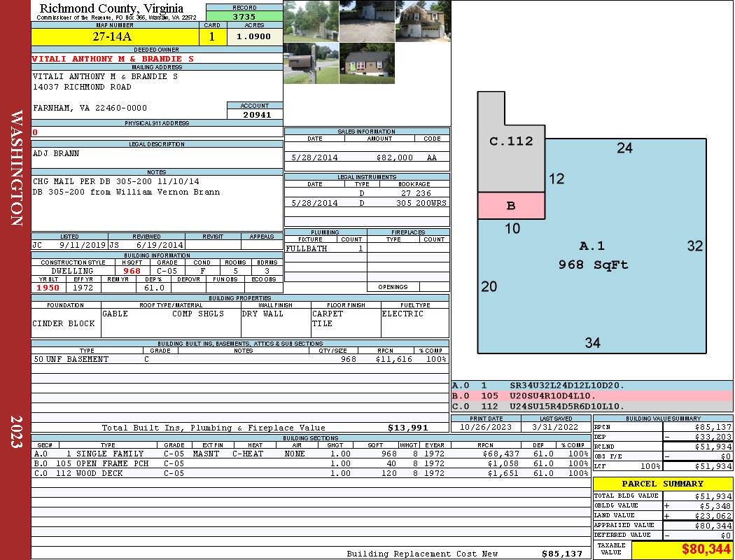This screenshot has width=735, height=560.
Task: Select the pink B porch sketch area
Action: pyautogui.click(x=512, y=206)
